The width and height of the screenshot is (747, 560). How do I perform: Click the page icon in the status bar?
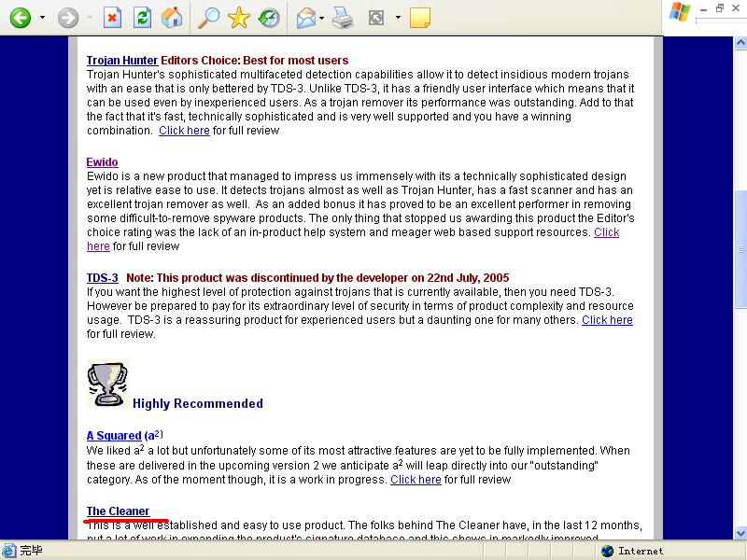(8, 551)
